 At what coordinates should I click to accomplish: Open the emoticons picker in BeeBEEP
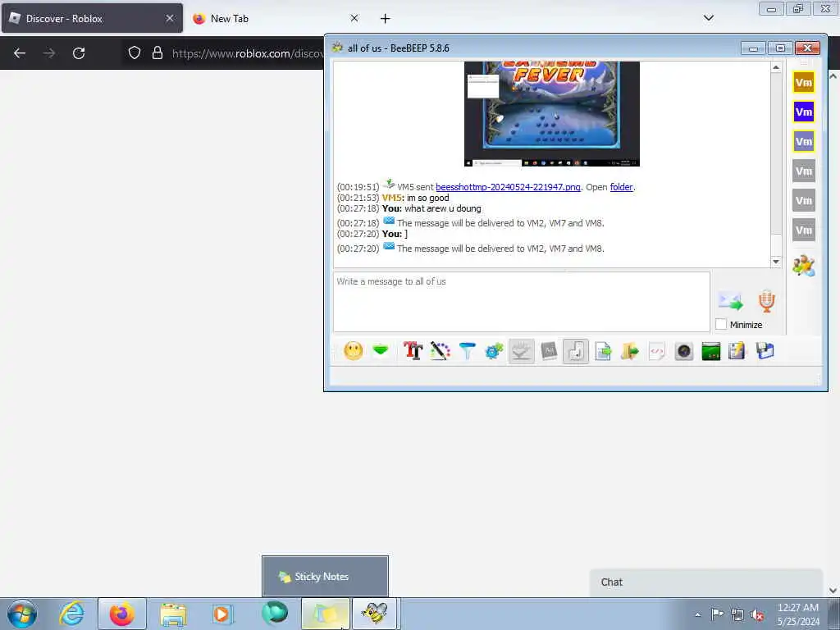pyautogui.click(x=353, y=351)
